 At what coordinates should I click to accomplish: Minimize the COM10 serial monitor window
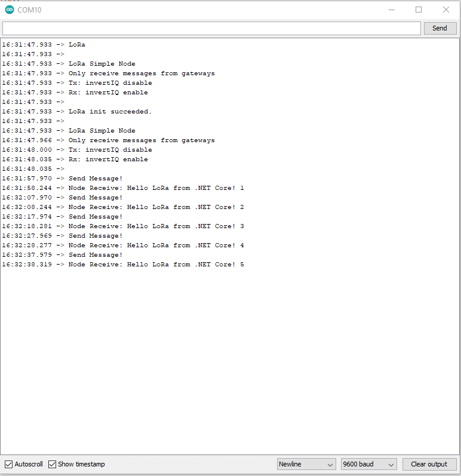(392, 10)
